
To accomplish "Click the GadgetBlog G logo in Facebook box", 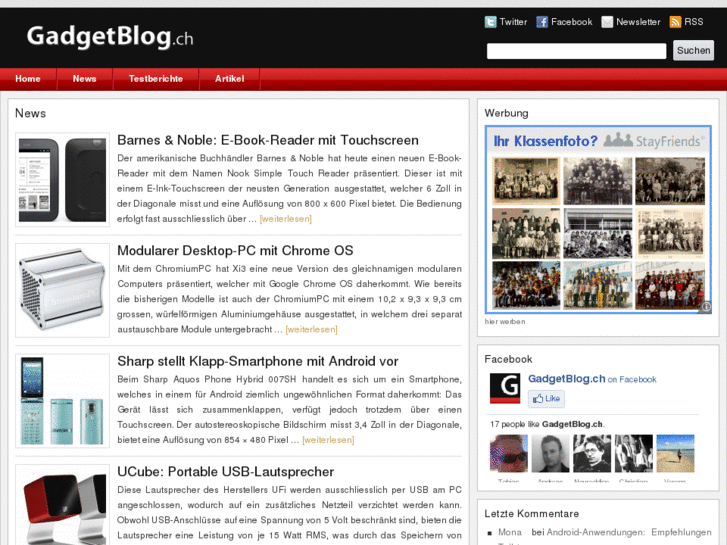I will 505,388.
